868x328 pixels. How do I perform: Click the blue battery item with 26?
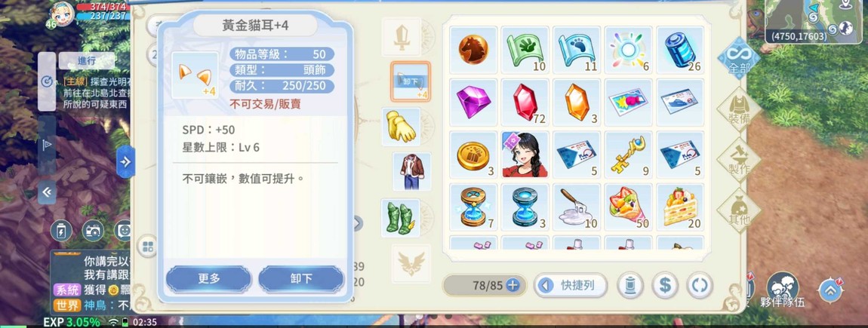click(680, 50)
